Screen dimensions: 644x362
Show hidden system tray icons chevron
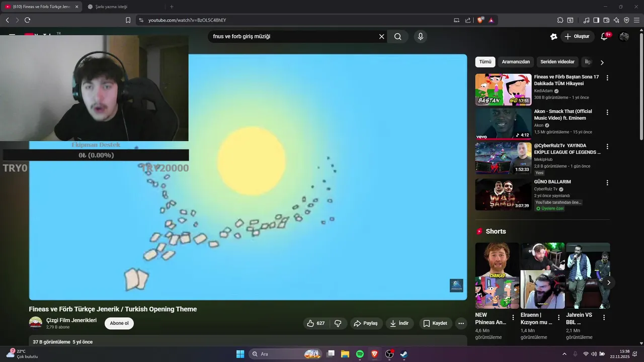[564, 354]
